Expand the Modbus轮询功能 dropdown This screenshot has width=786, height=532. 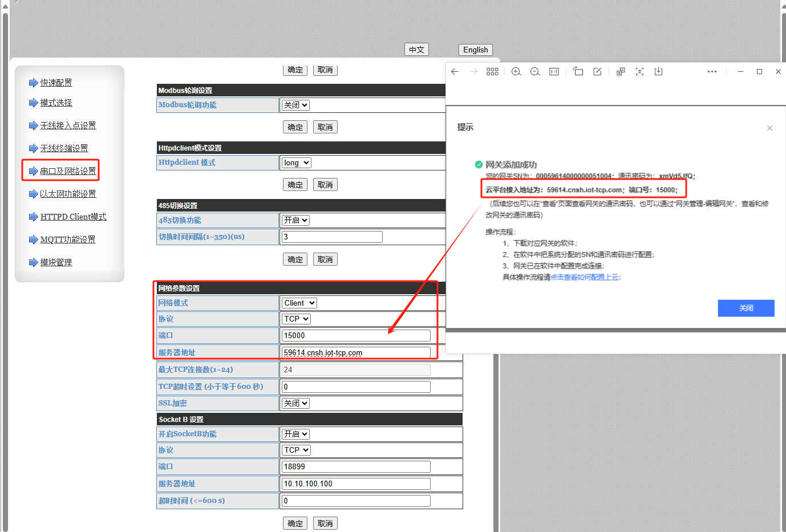pyautogui.click(x=295, y=105)
